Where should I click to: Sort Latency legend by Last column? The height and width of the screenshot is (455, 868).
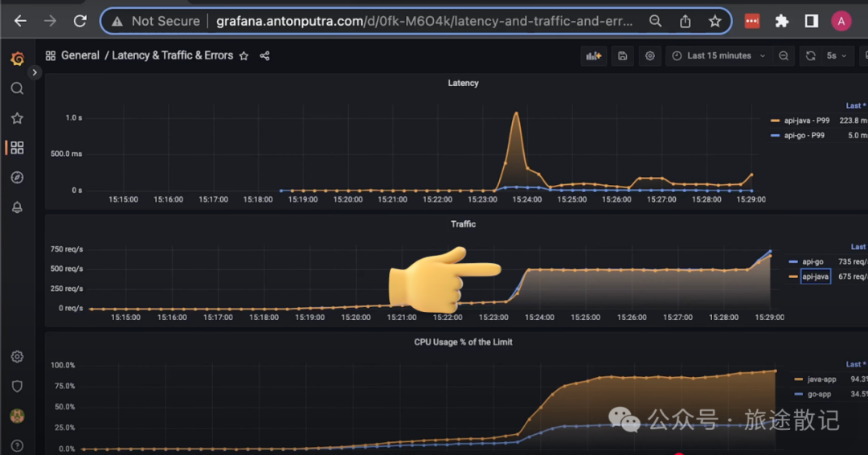[855, 106]
